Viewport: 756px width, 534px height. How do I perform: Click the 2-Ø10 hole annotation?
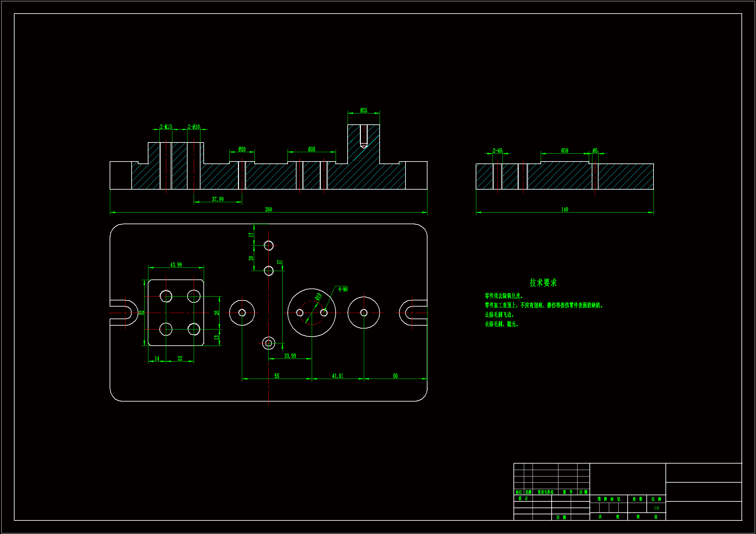(194, 127)
